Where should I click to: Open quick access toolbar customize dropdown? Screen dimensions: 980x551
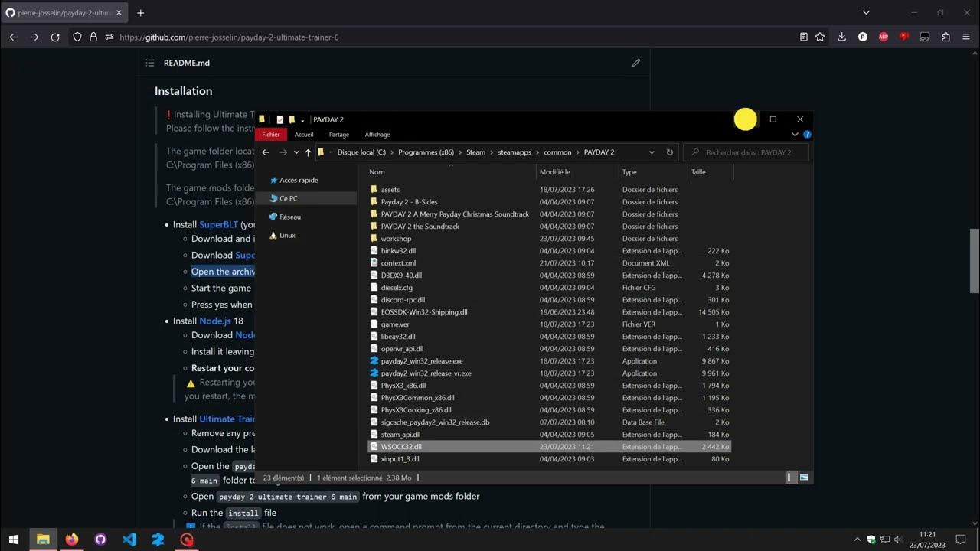click(x=302, y=120)
